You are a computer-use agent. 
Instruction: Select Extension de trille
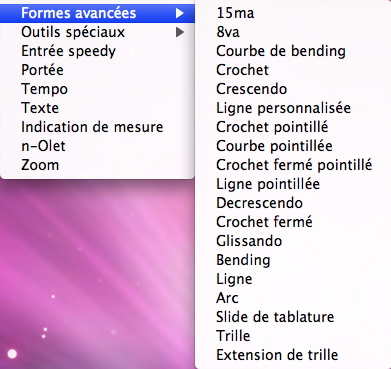tap(293, 355)
